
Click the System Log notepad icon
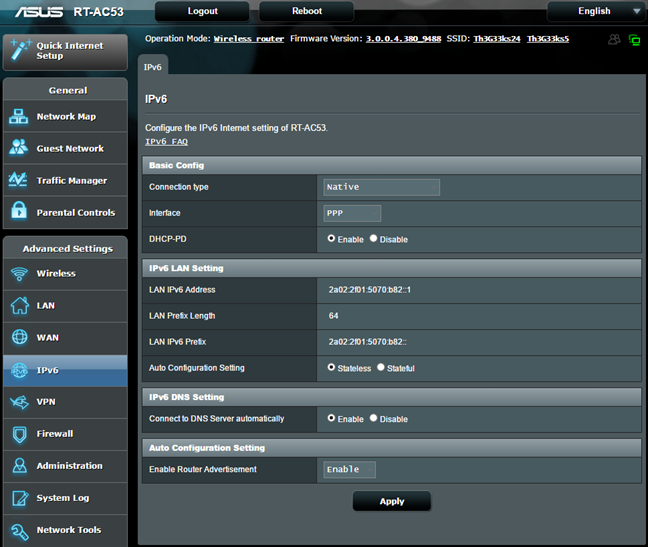[20, 498]
